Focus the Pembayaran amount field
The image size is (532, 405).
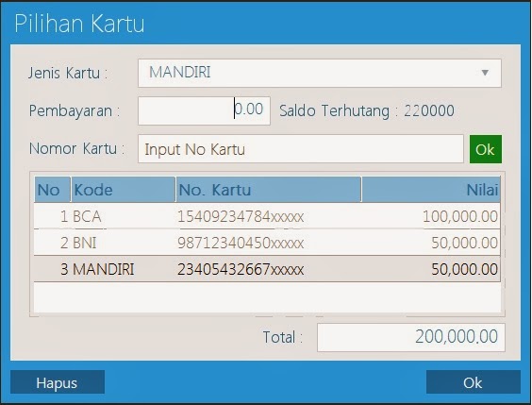(204, 110)
